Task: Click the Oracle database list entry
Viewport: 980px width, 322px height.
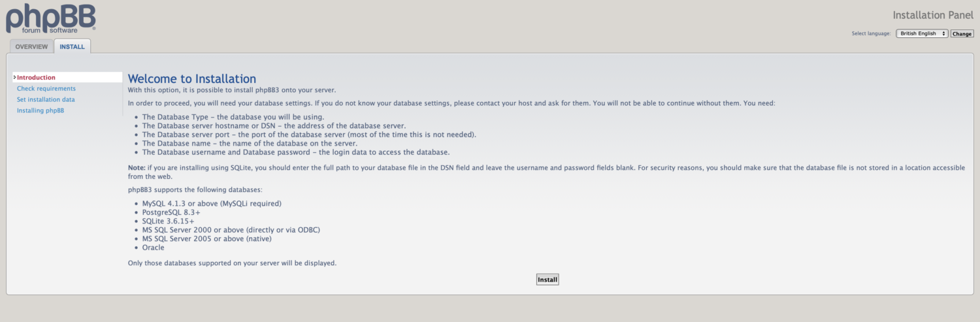Action: (x=154, y=248)
